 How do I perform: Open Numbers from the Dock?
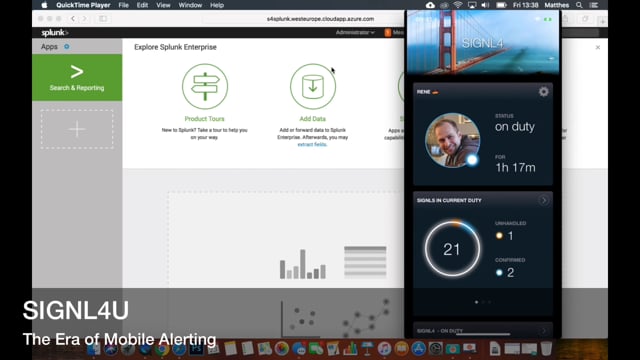tap(350, 349)
